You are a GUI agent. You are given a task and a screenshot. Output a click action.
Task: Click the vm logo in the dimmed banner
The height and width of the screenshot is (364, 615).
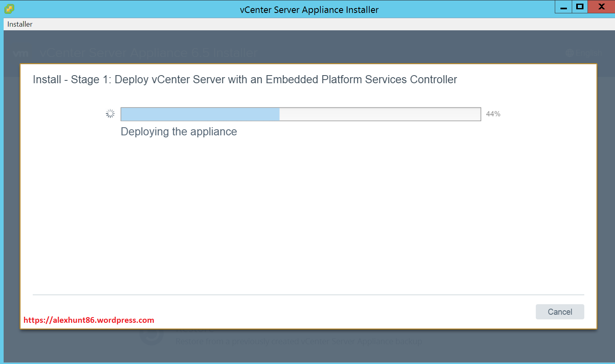pyautogui.click(x=20, y=53)
